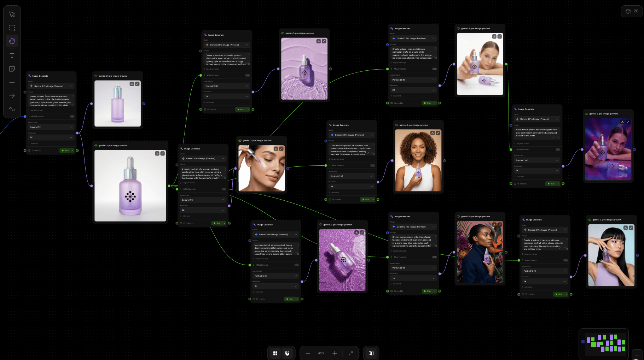Select the cursor selection tool

coord(12,14)
